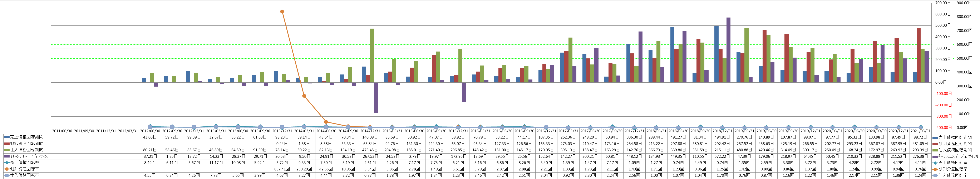Screen dimensions: 980x179
Task: Click the 572.22日 cell under 2018/12/31
Action: [723, 156]
